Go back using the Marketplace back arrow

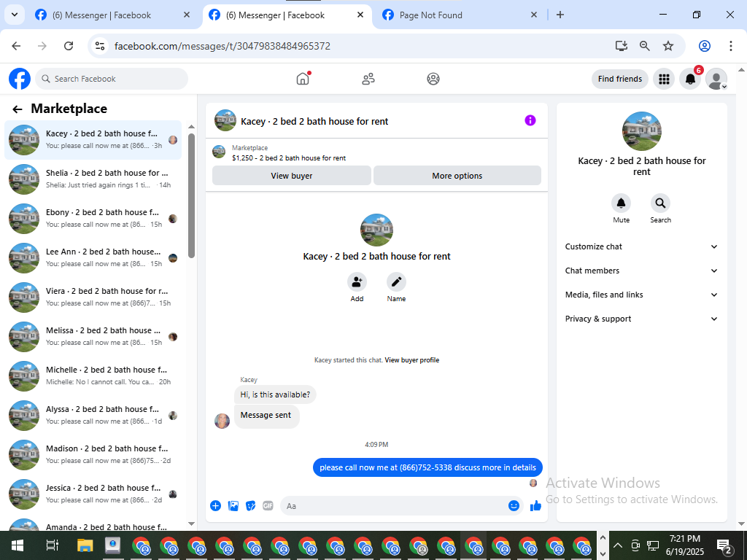click(x=18, y=109)
